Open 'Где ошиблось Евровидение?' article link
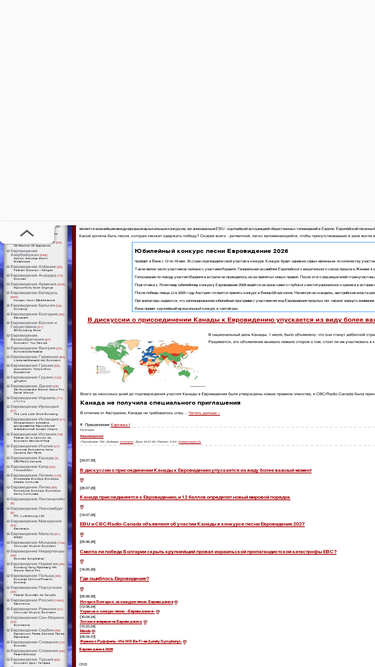The height and width of the screenshot is (667, 375). pos(114,579)
